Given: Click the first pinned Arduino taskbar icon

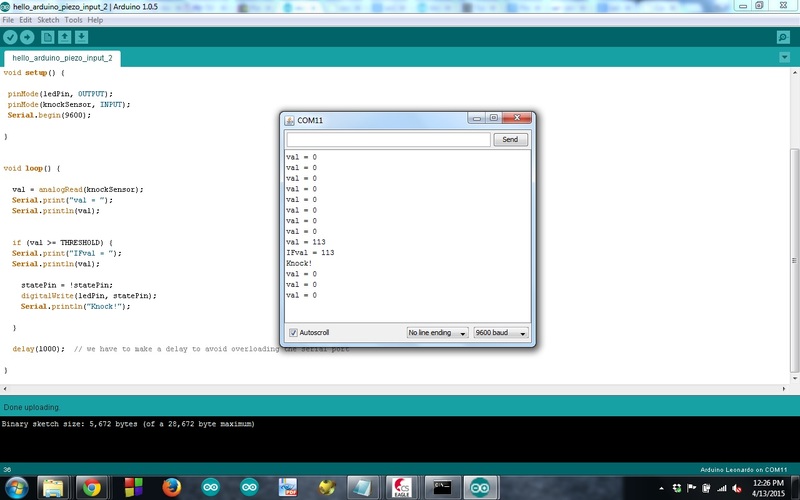Looking at the screenshot, I should 211,488.
